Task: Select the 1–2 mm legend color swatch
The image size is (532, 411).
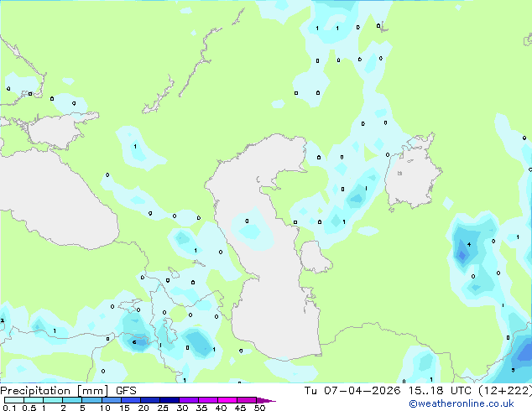Action: (x=53, y=400)
